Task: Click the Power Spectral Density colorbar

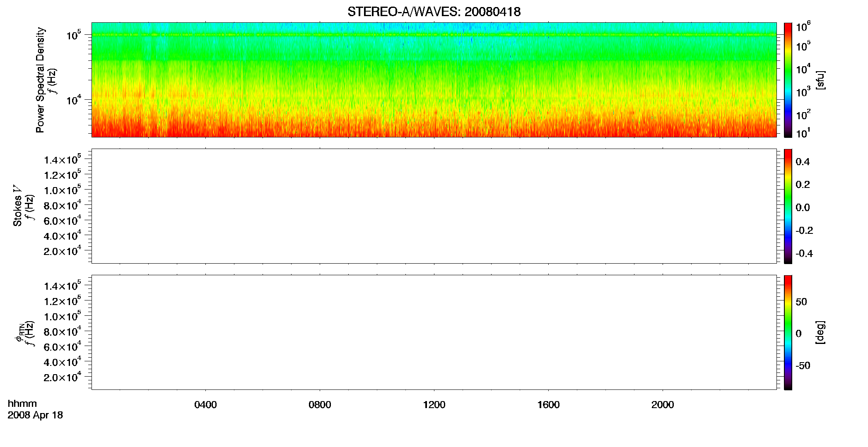Action: click(x=788, y=80)
